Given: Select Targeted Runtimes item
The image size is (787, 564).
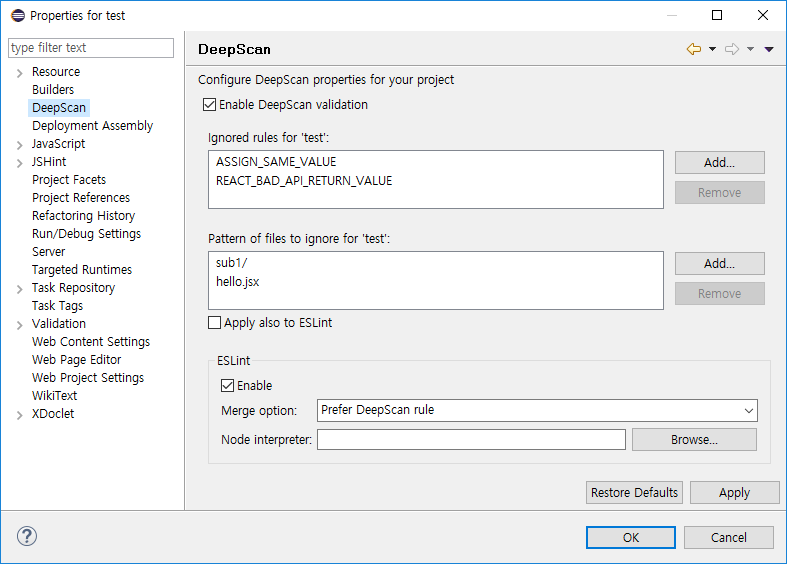Looking at the screenshot, I should pyautogui.click(x=82, y=269).
